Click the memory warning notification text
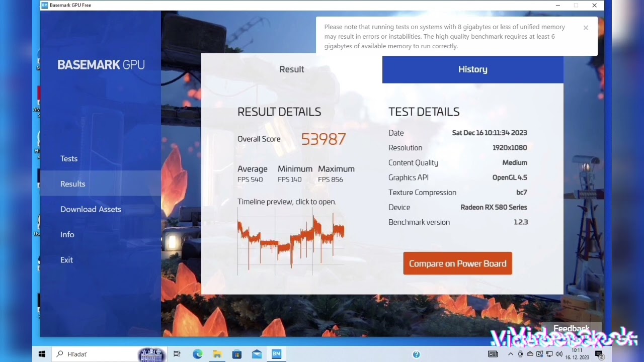644x362 pixels. pyautogui.click(x=445, y=36)
